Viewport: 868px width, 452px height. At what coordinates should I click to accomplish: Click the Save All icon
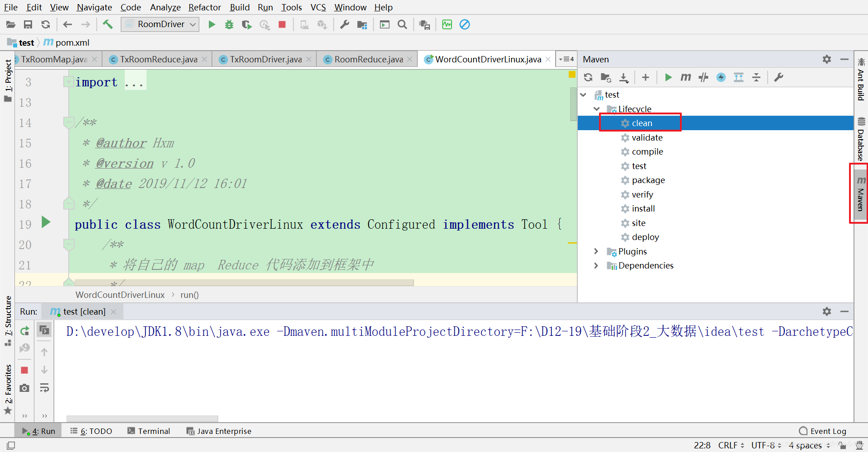[28, 24]
